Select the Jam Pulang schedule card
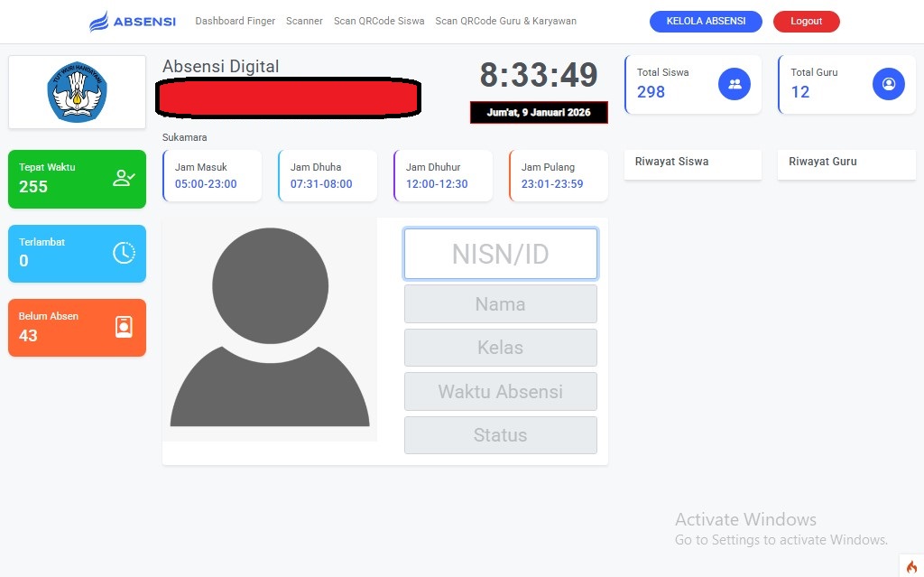Screen dimensions: 924x577 [x=558, y=175]
